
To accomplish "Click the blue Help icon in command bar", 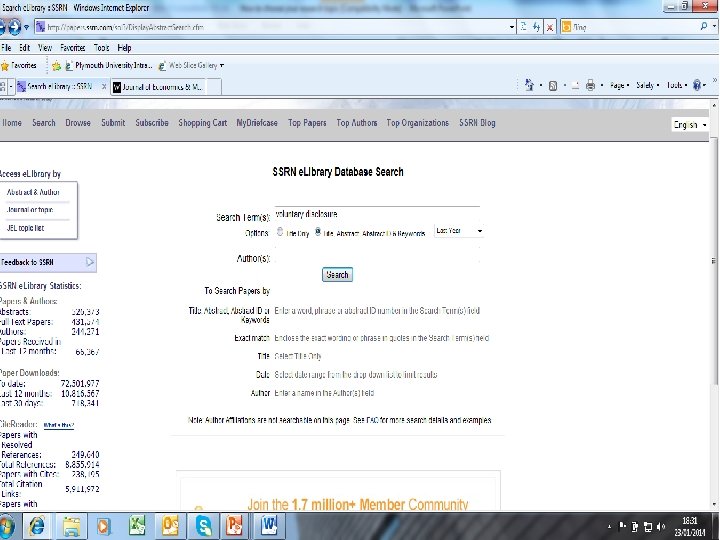I will tap(697, 85).
